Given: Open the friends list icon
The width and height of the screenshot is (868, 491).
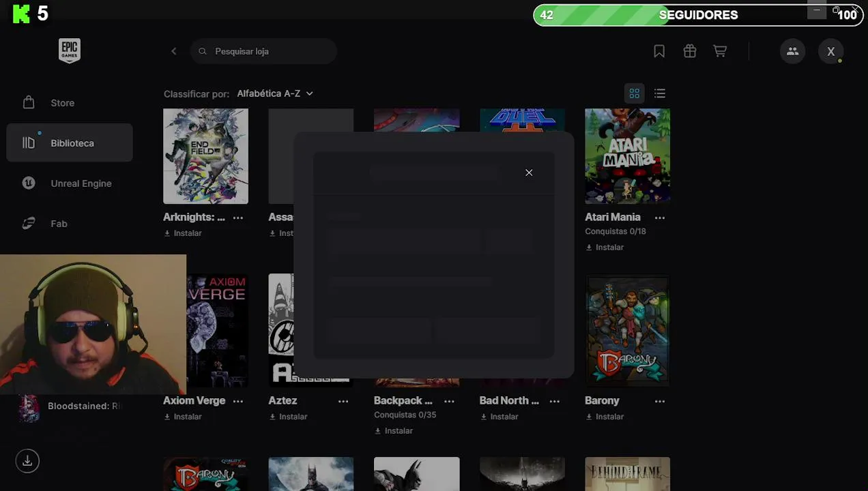Looking at the screenshot, I should point(792,51).
